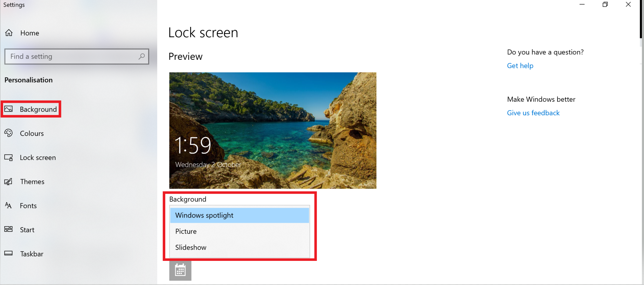Go to Colours settings

click(32, 133)
